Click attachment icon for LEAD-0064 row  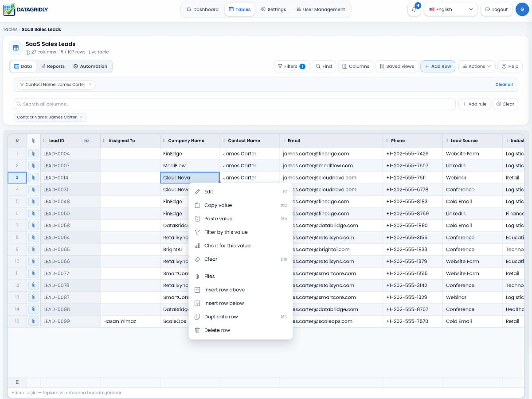point(33,237)
